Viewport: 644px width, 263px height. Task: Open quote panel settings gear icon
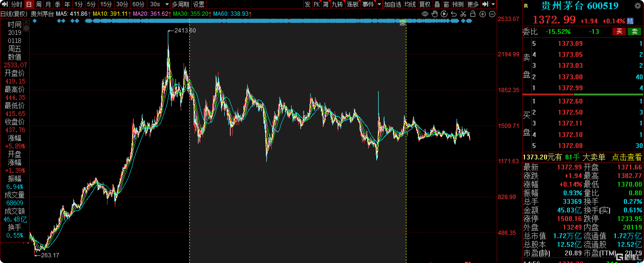pyautogui.click(x=638, y=6)
